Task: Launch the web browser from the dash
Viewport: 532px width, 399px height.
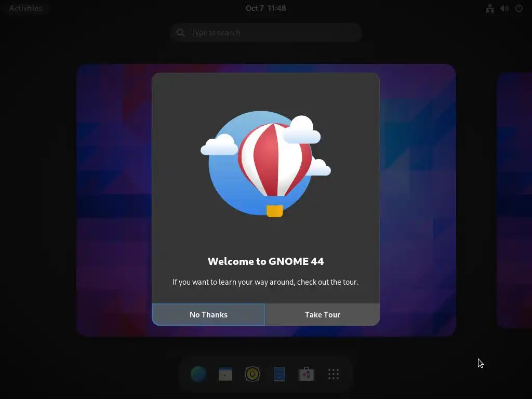Action: coord(198,374)
